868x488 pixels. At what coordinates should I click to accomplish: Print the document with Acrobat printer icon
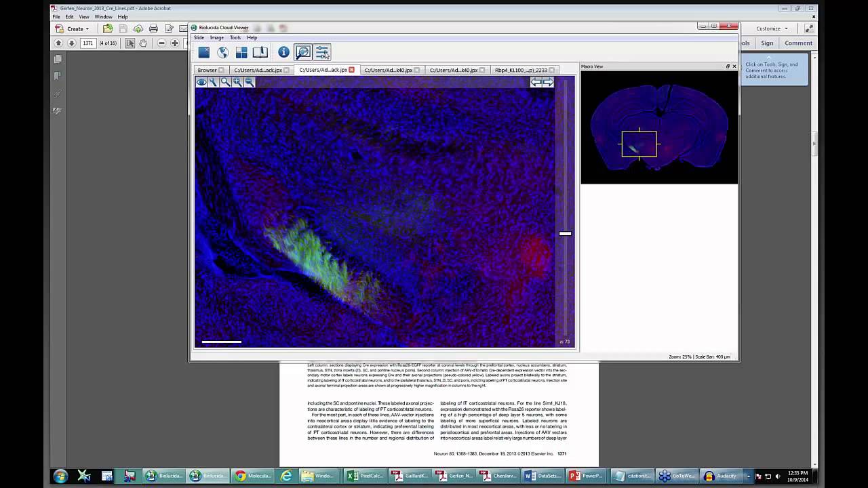click(x=153, y=28)
